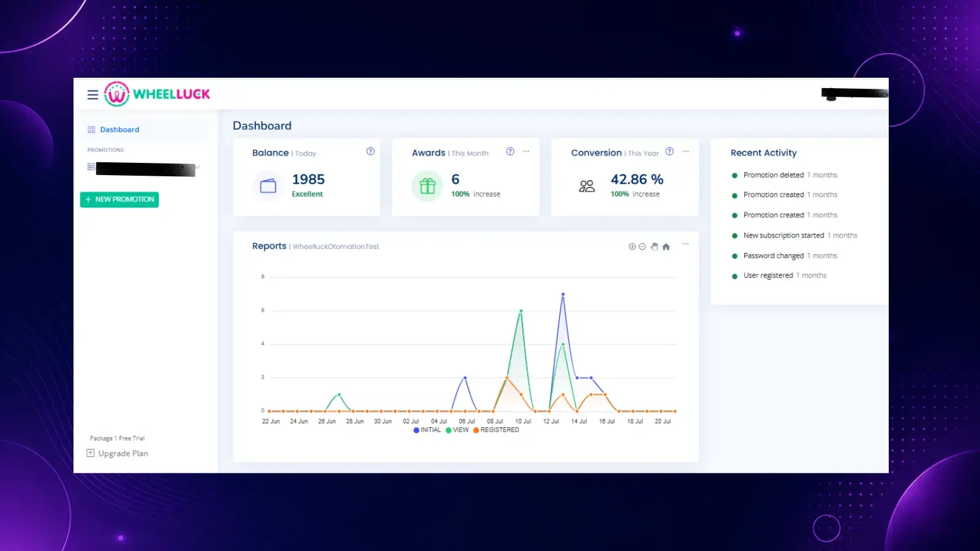The height and width of the screenshot is (551, 980).
Task: Click the Balance wallet icon
Action: 268,186
